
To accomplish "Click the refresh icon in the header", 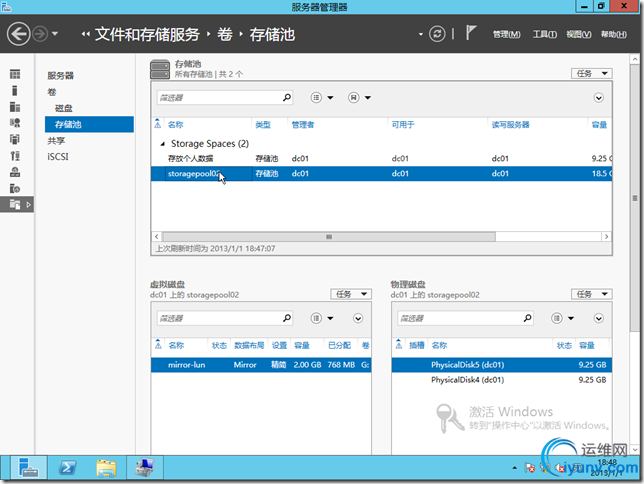I will (x=437, y=34).
